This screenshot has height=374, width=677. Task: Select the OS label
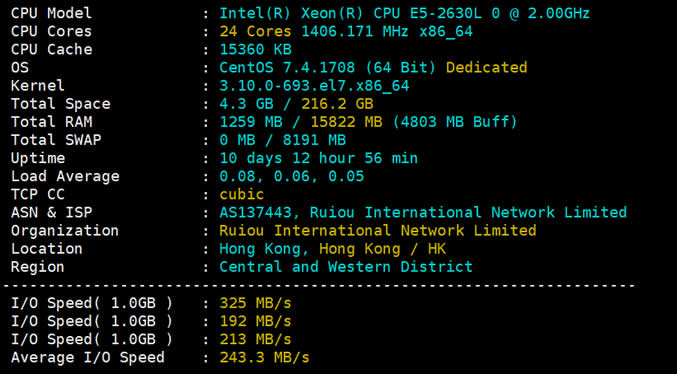pyautogui.click(x=20, y=68)
